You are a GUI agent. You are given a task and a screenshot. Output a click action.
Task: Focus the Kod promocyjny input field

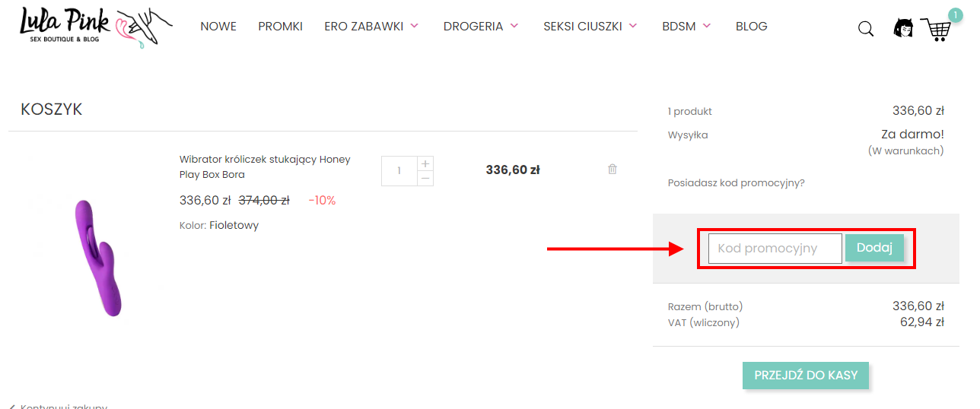click(x=775, y=249)
